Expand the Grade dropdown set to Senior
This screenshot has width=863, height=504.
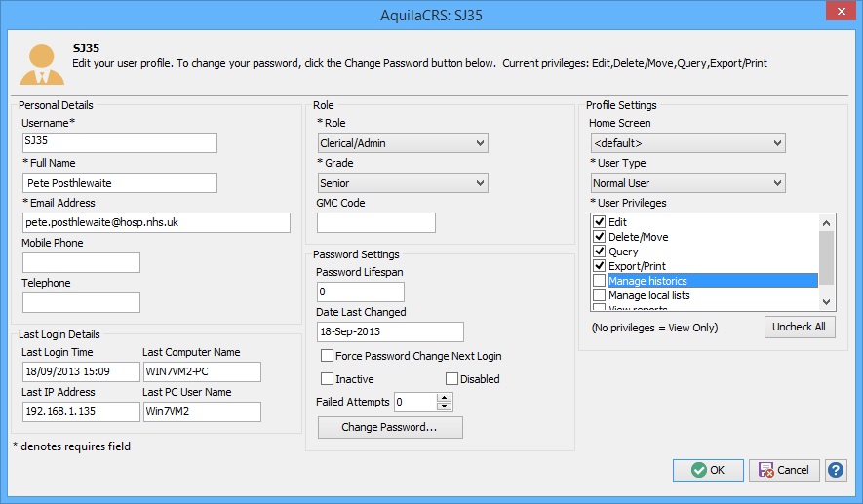point(403,183)
